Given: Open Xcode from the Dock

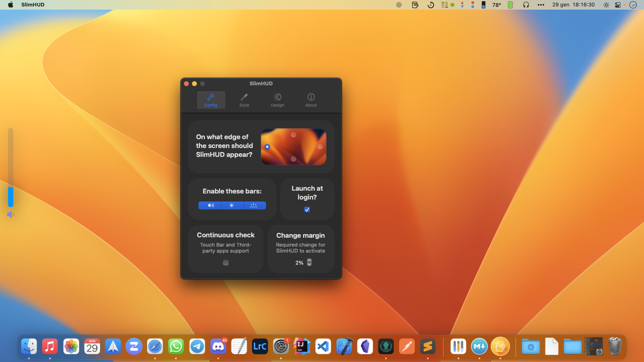Looking at the screenshot, I should pyautogui.click(x=344, y=346).
